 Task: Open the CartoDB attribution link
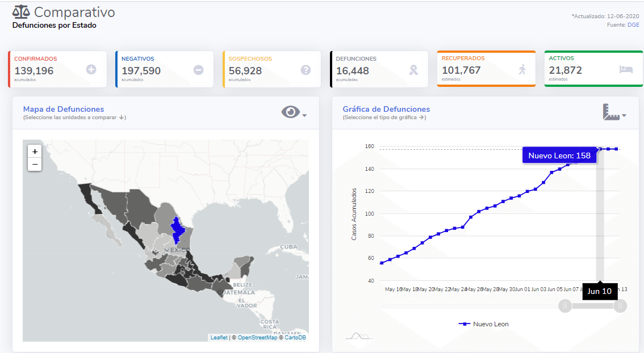pyautogui.click(x=295, y=338)
